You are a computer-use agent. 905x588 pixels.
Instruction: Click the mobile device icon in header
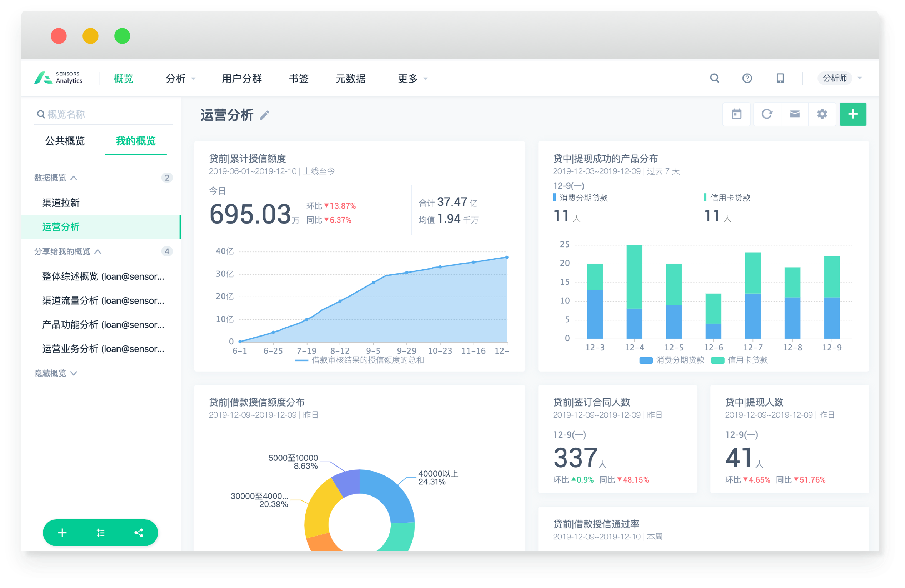coord(780,78)
